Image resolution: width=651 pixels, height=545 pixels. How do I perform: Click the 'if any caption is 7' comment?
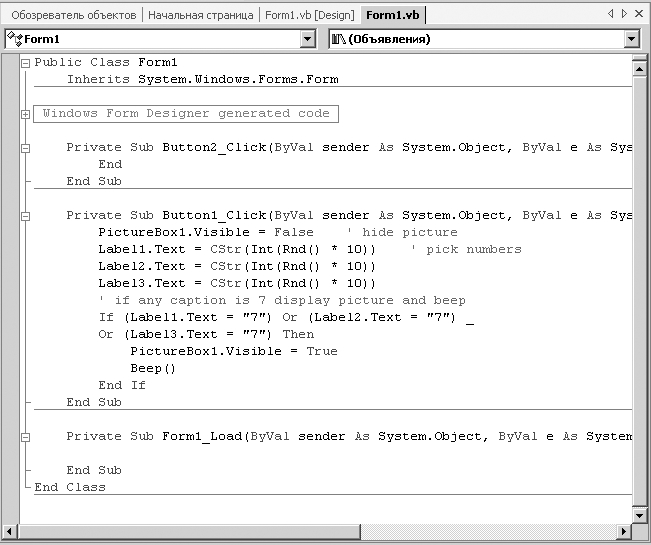[282, 301]
